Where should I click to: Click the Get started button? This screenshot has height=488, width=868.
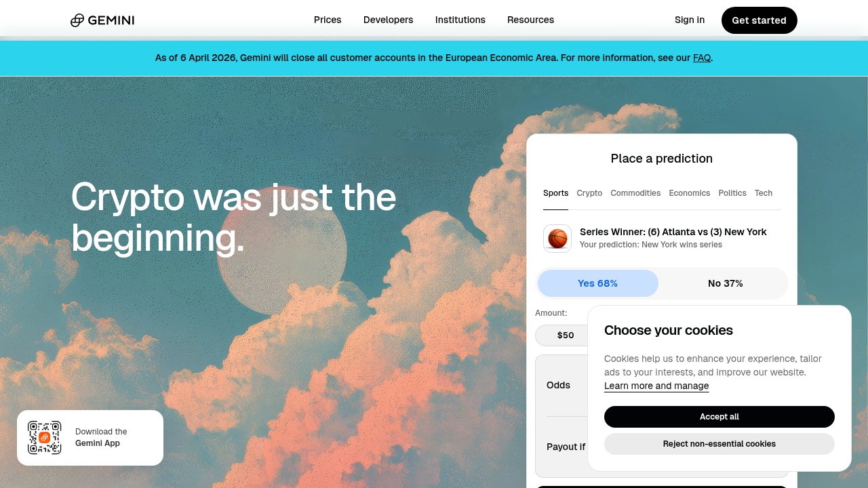(759, 20)
